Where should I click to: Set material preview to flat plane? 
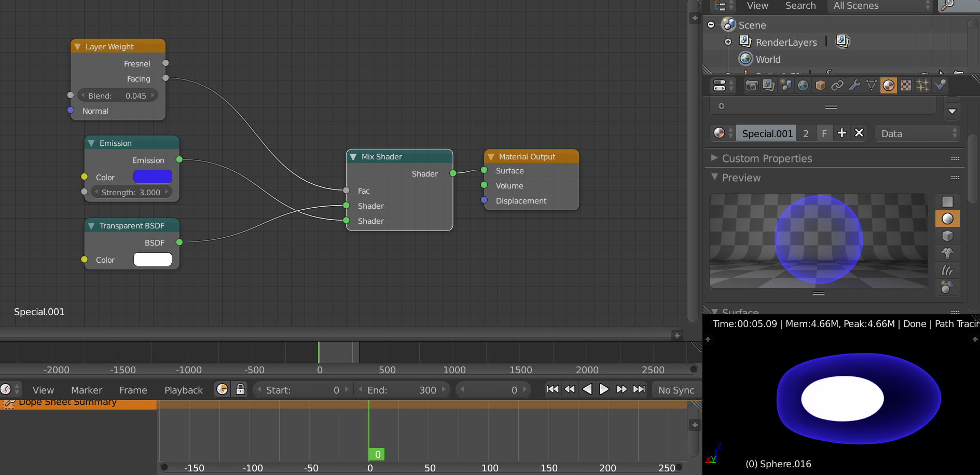tap(947, 202)
